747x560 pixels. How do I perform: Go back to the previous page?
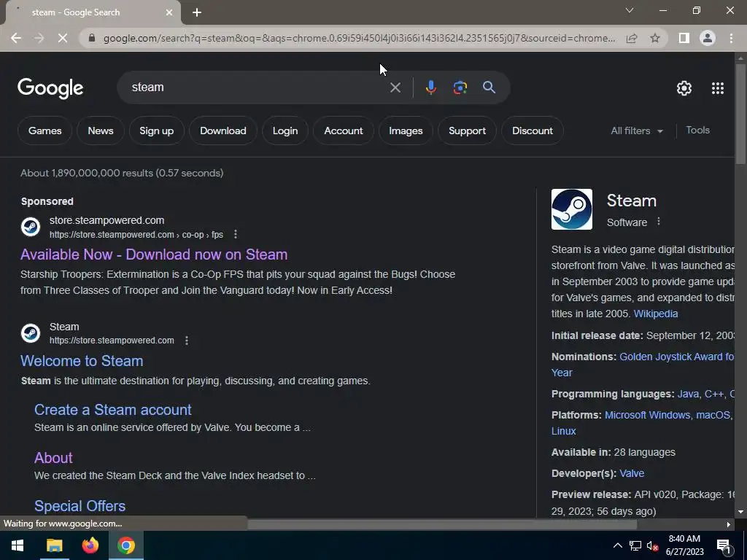point(16,38)
